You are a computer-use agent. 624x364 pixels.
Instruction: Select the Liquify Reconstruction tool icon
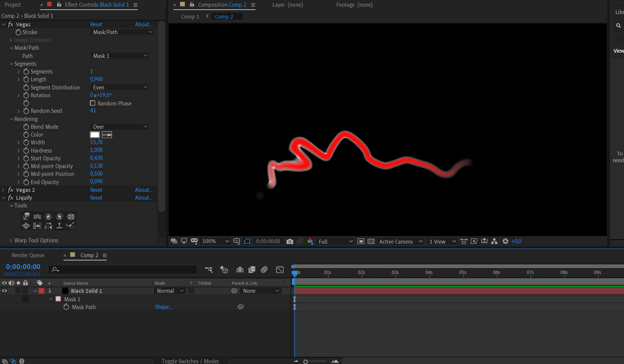click(71, 226)
